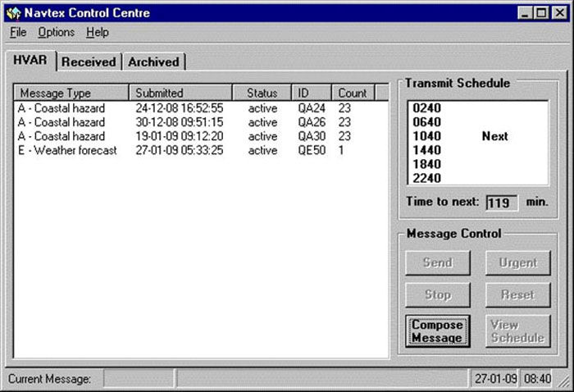Click the disabled Reset button
This screenshot has width=574, height=392.
(x=517, y=294)
